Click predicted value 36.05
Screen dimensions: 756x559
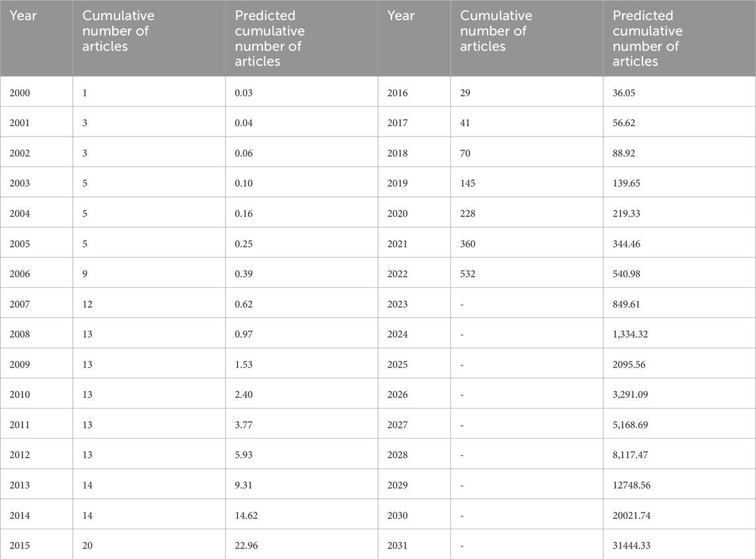[626, 93]
